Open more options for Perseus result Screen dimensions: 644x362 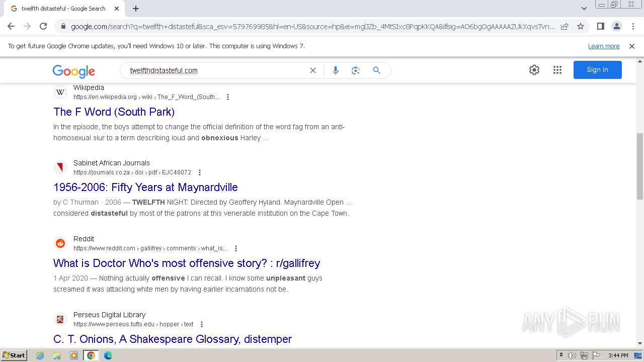click(x=202, y=324)
